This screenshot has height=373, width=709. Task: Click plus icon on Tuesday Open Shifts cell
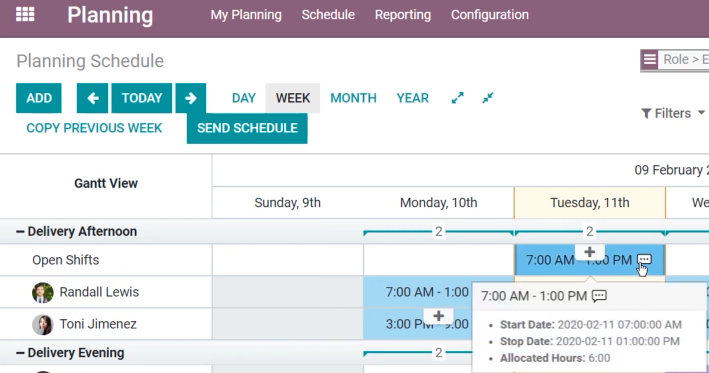coord(589,252)
